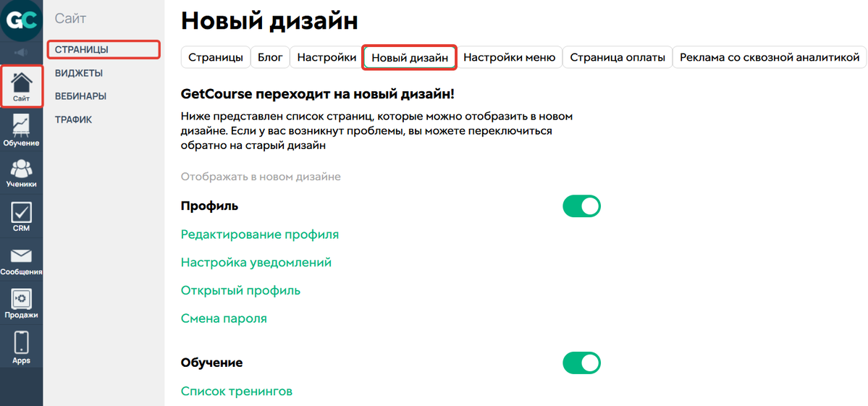Select ВИДЖЕТЫ in the Сайт submenu
This screenshot has width=868, height=406.
79,73
